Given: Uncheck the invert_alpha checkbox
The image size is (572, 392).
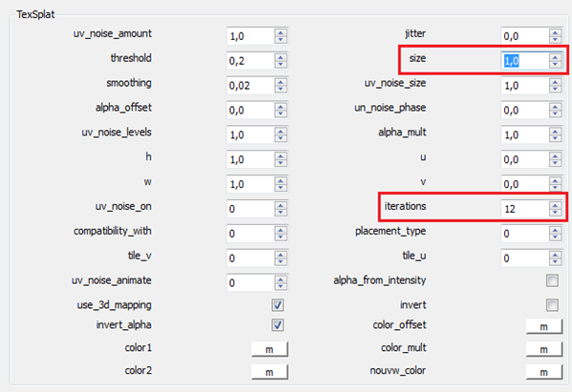Looking at the screenshot, I should [x=278, y=324].
